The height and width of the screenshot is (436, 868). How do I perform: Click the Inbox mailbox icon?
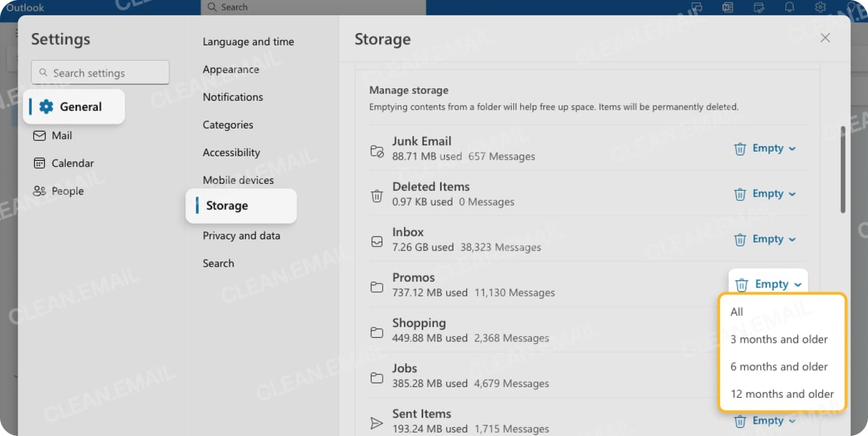click(377, 240)
